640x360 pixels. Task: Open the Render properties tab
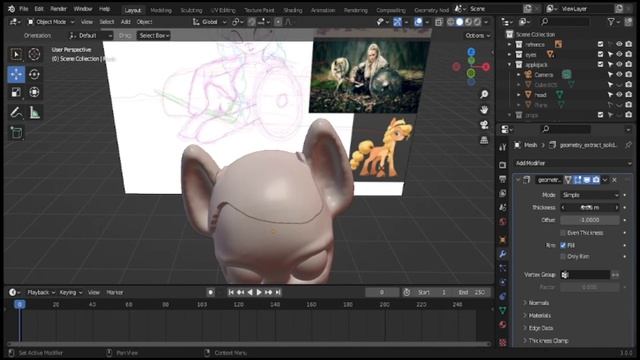point(503,165)
